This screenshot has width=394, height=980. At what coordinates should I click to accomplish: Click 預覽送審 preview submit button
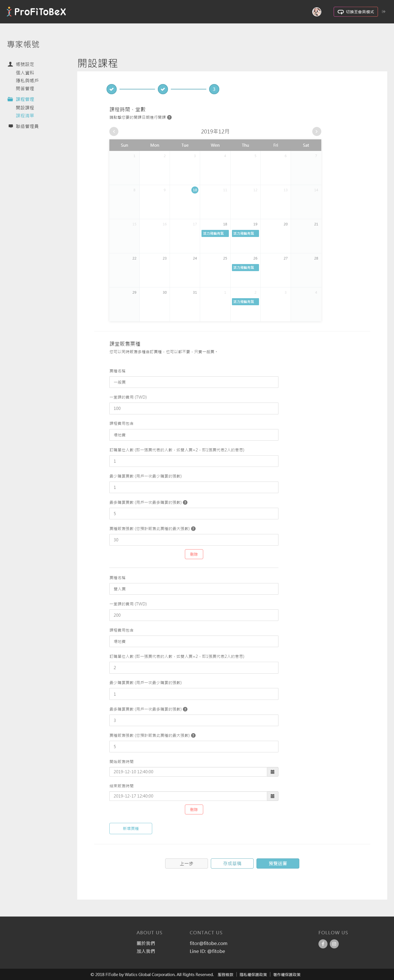278,863
